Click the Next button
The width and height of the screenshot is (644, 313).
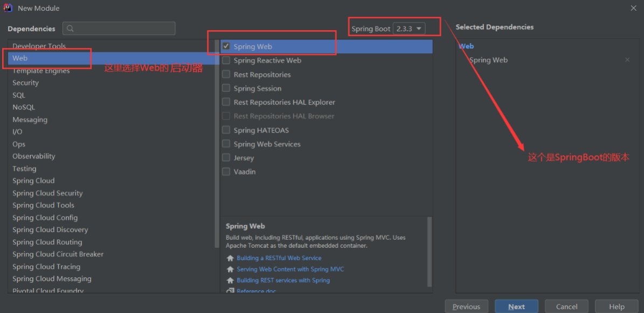(516, 307)
